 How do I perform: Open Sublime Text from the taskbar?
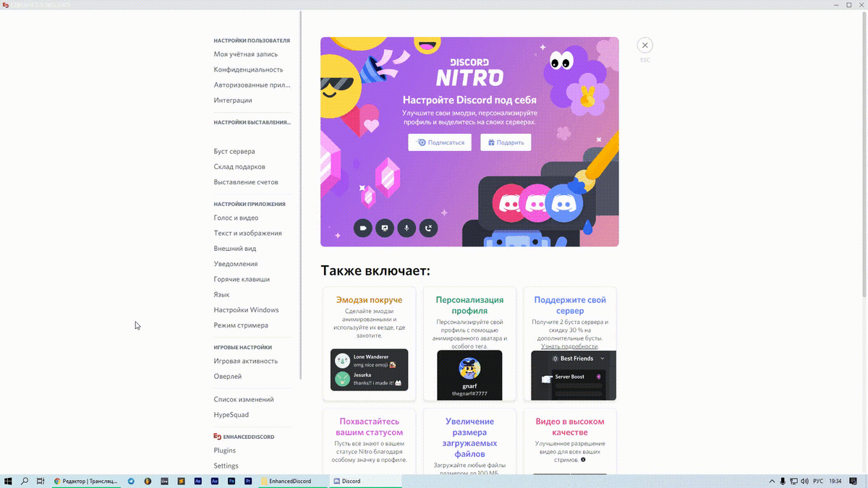[x=181, y=481]
